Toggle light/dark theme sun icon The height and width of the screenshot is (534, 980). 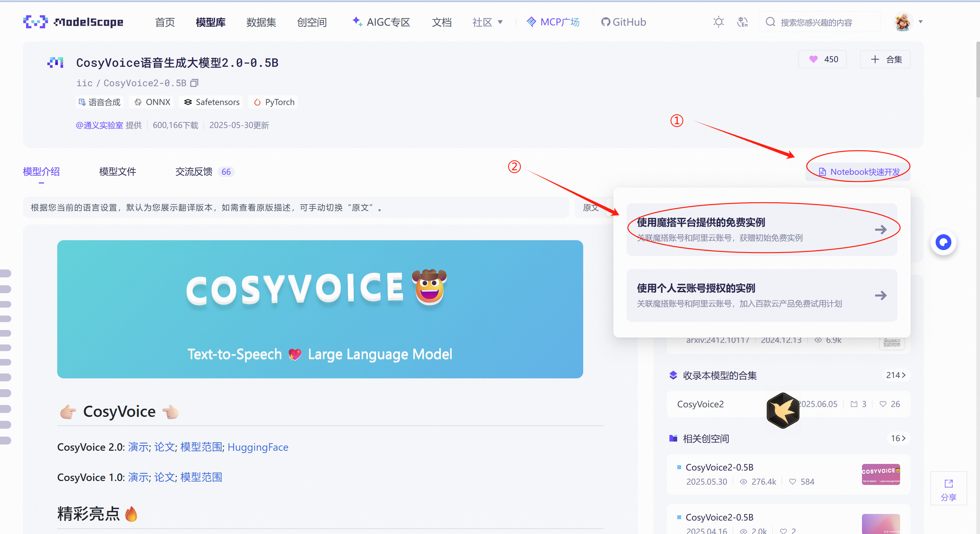tap(718, 22)
